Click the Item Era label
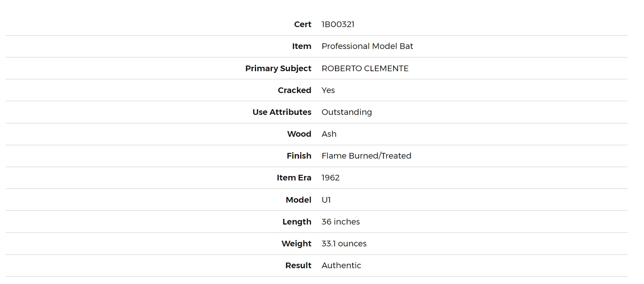Viewport: 644px width, 284px height. point(294,178)
